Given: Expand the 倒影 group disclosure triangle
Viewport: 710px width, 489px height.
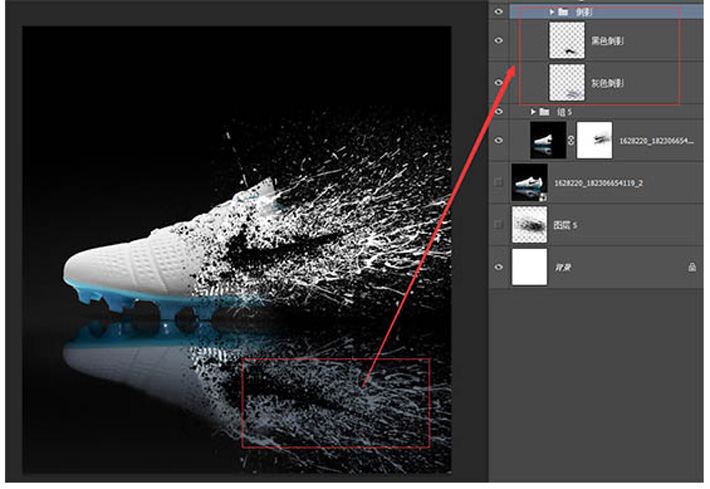Looking at the screenshot, I should tap(552, 13).
